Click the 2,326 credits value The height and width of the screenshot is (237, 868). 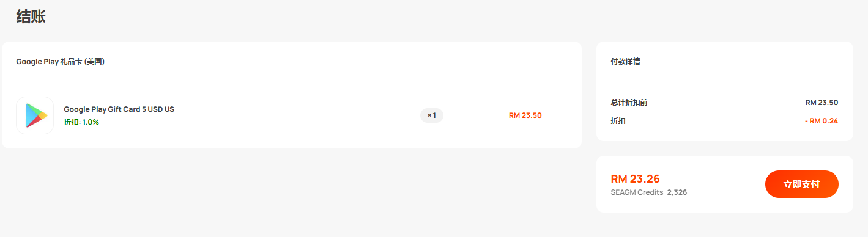click(677, 192)
